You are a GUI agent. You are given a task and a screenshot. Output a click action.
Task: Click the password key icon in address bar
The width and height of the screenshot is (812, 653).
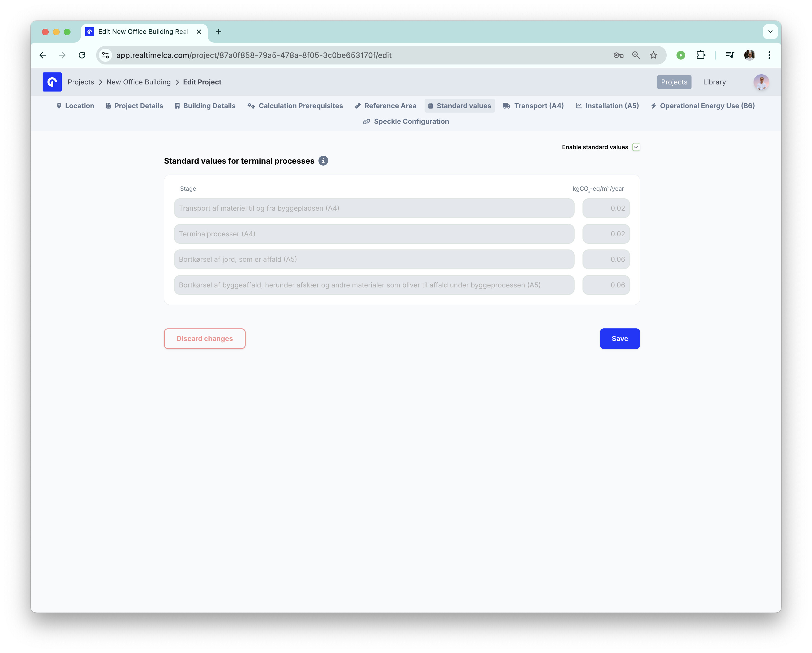(x=618, y=55)
